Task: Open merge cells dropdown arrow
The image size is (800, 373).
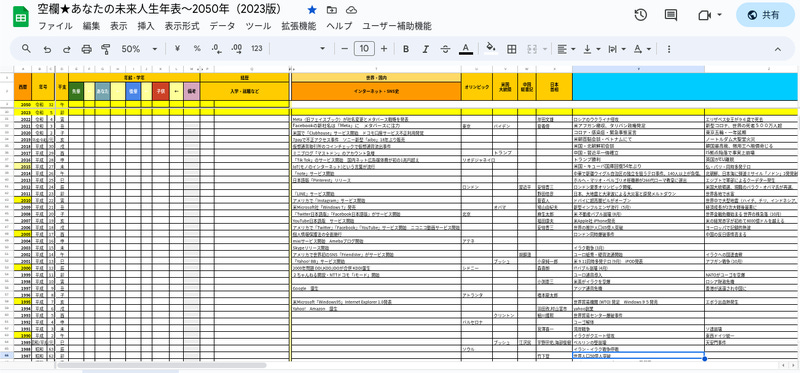Action: coord(545,49)
